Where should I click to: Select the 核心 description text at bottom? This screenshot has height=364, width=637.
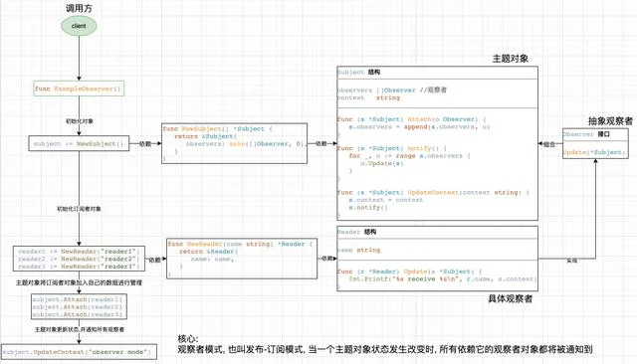coord(385,344)
